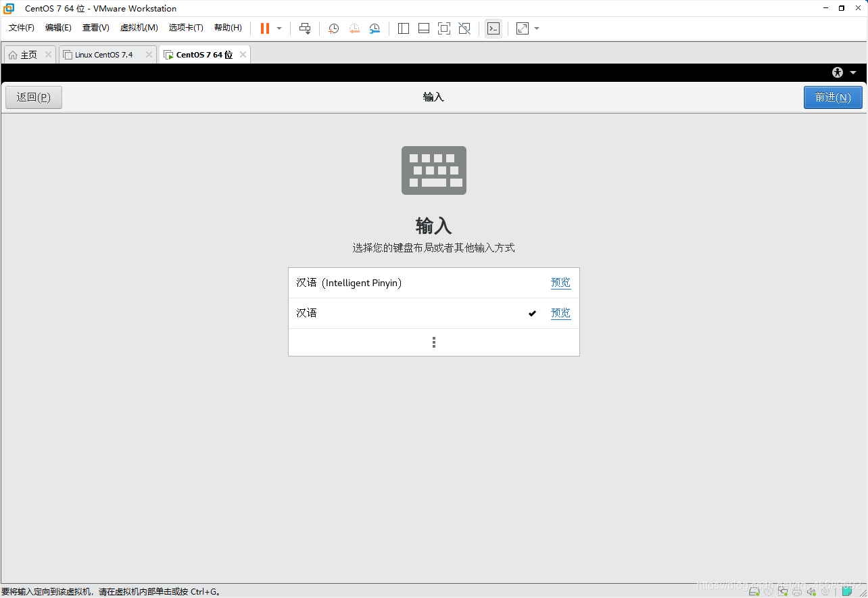
Task: Click the printer status icon
Action: [797, 592]
